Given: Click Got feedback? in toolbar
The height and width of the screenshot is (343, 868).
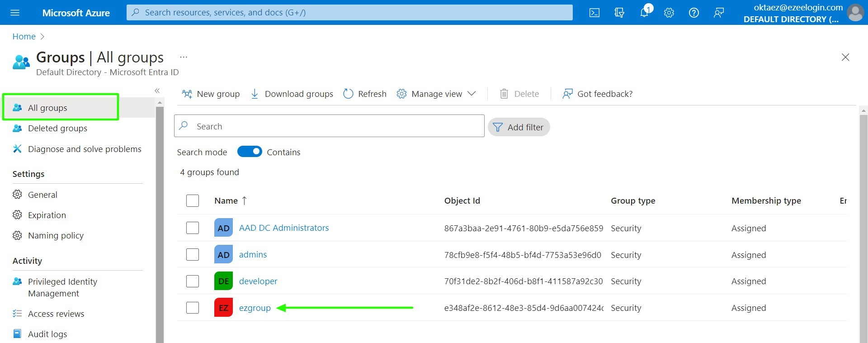Looking at the screenshot, I should click(597, 94).
